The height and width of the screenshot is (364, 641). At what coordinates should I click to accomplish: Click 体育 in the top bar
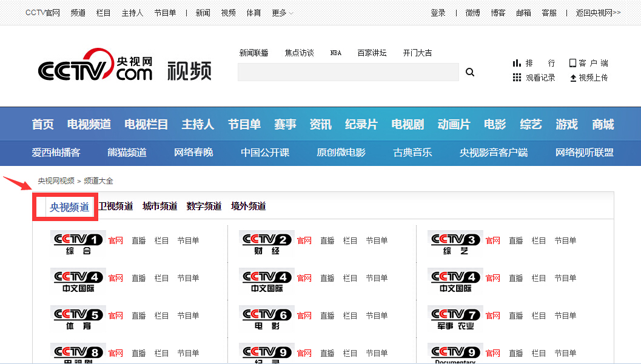[x=253, y=13]
